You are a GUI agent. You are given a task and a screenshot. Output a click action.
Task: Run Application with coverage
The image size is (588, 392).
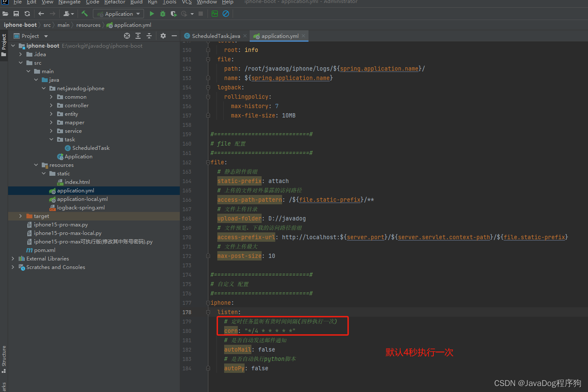[173, 13]
